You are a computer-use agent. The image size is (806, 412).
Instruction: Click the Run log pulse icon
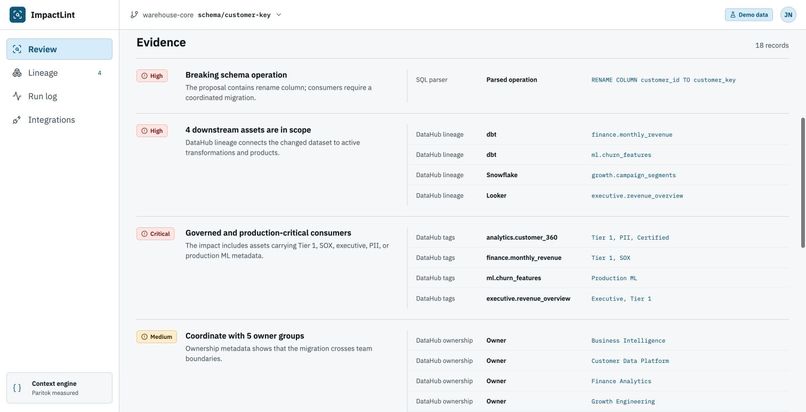(x=17, y=96)
